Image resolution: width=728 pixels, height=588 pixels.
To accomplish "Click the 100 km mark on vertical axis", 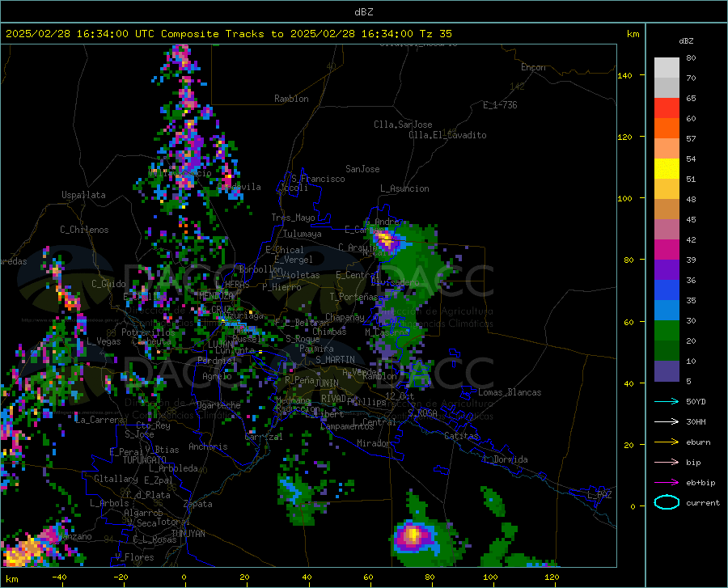I will (x=624, y=198).
